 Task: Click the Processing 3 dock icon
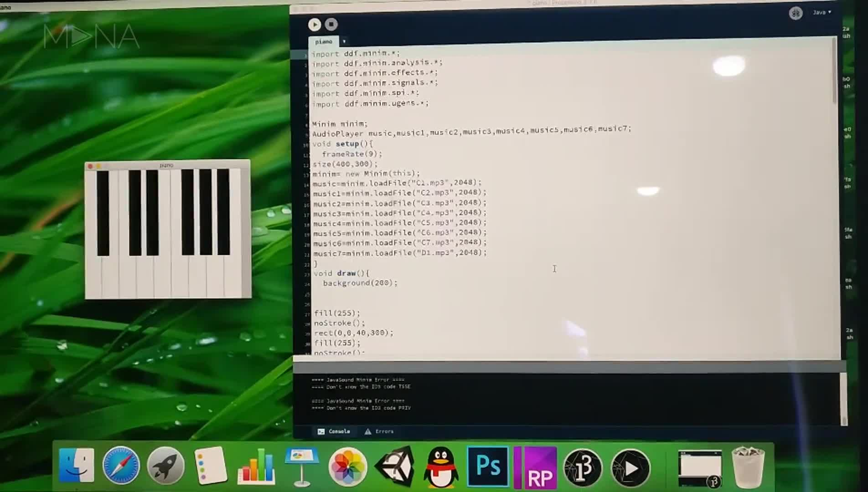[x=582, y=467]
